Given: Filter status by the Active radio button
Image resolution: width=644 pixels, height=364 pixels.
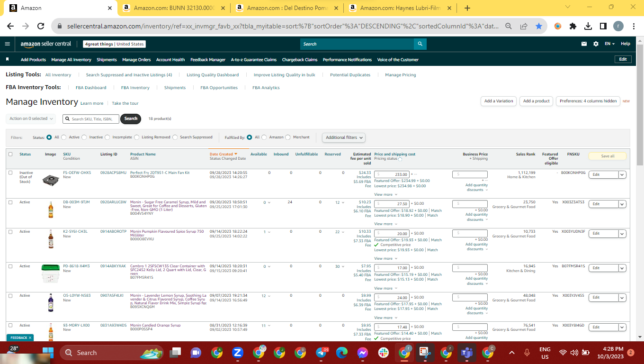Looking at the screenshot, I should [x=64, y=137].
